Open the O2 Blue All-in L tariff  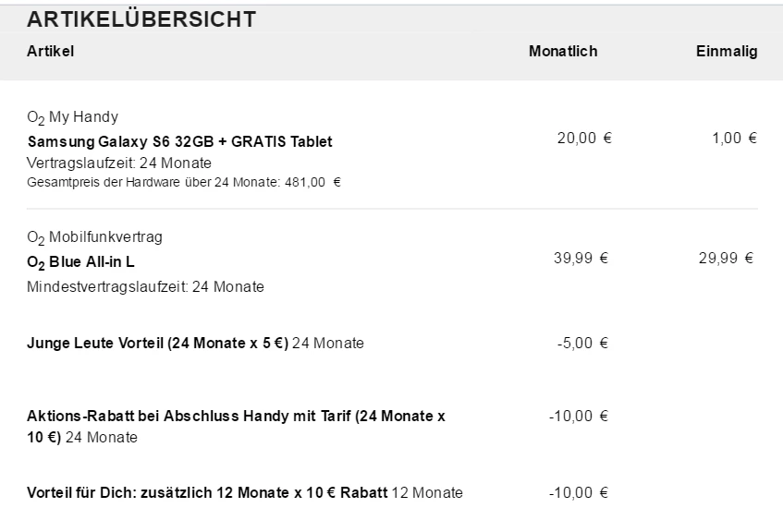click(x=81, y=262)
